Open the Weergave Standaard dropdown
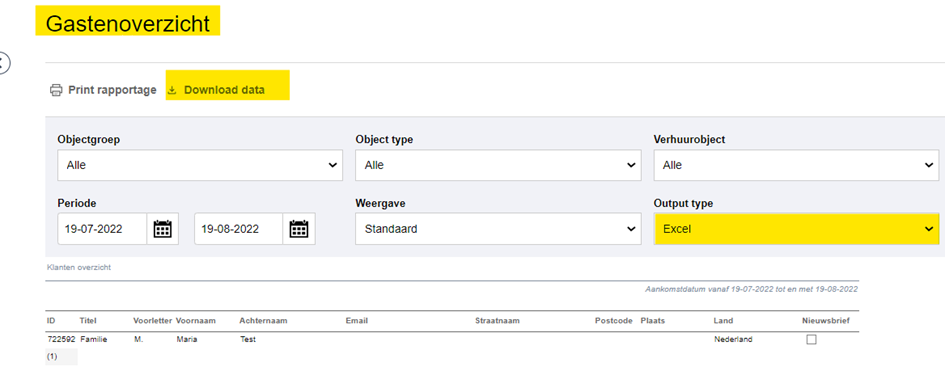The image size is (945, 371). tap(498, 229)
